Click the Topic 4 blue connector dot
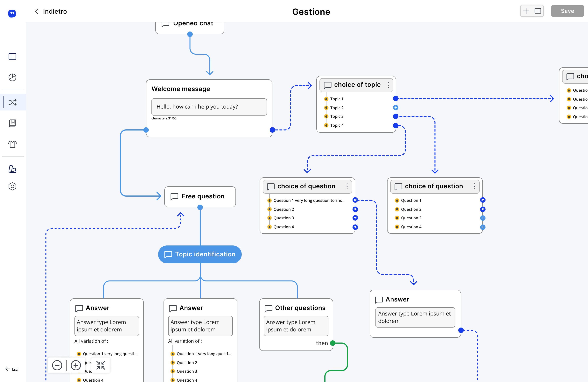The height and width of the screenshot is (382, 588). 396,125
